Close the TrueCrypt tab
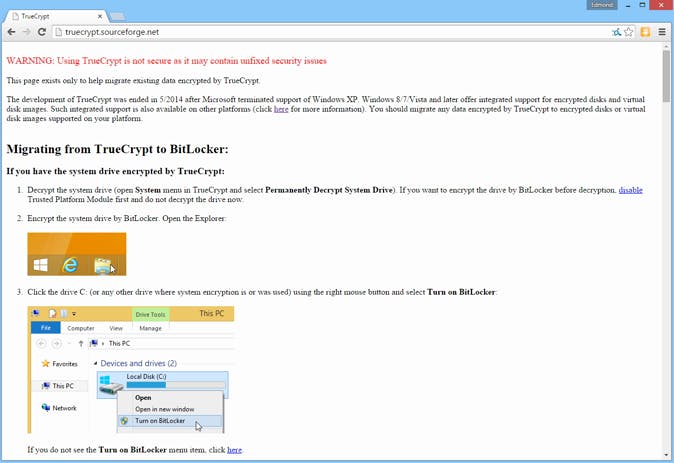This screenshot has height=463, width=674. 100,16
